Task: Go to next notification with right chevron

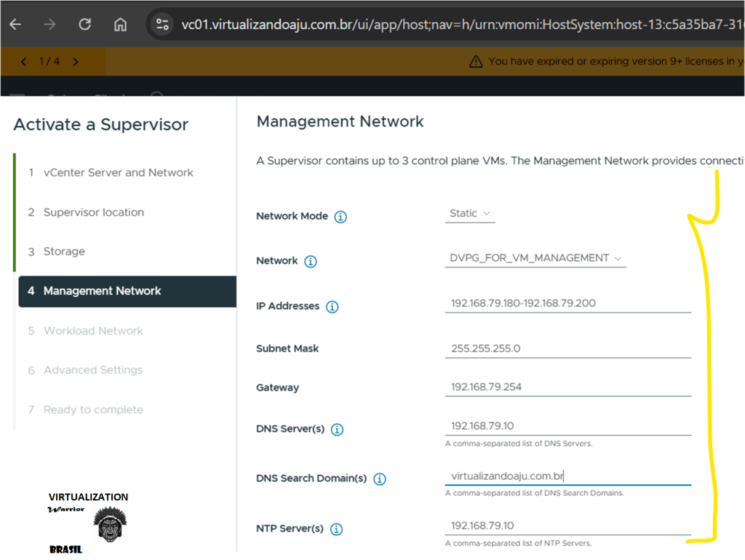Action: point(76,62)
